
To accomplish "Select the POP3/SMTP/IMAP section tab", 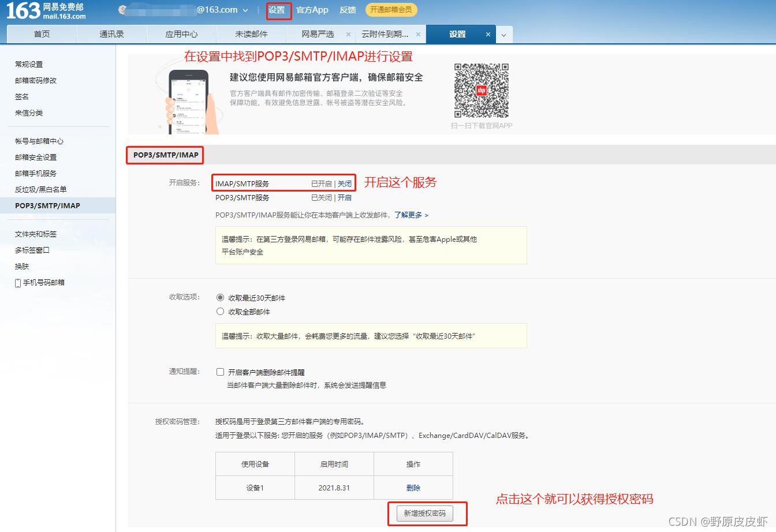I will click(x=166, y=155).
